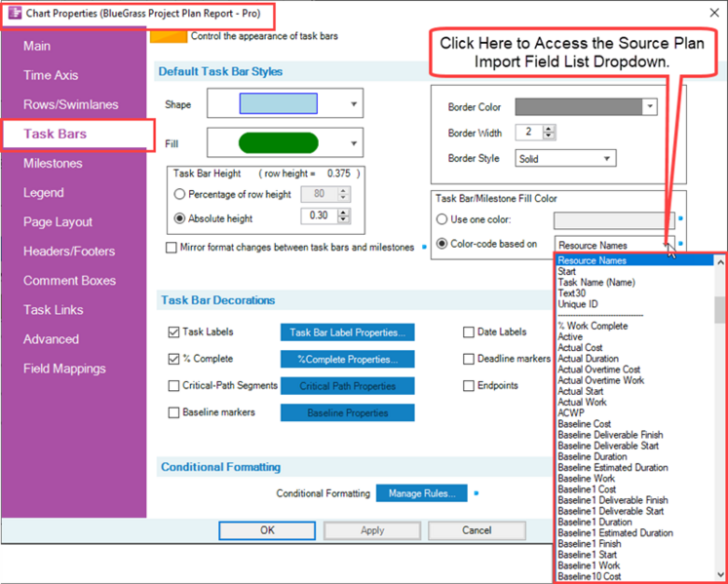The image size is (728, 584).
Task: Select the Absolute height radio button
Action: [179, 218]
